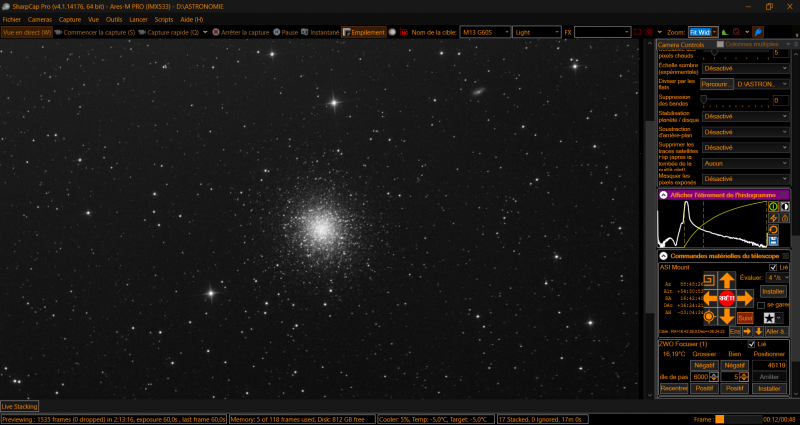Click the small down-arrow button beside Aller à

pyautogui.click(x=759, y=332)
